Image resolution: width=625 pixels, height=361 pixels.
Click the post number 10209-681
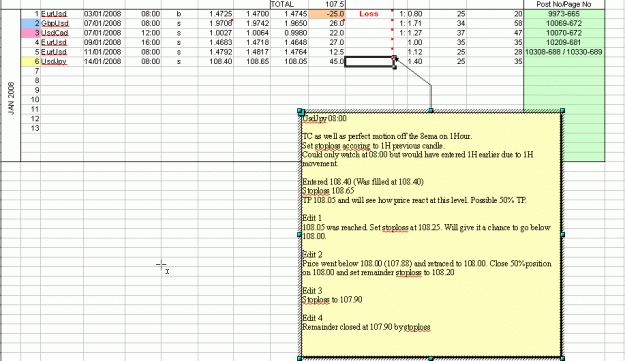[564, 43]
